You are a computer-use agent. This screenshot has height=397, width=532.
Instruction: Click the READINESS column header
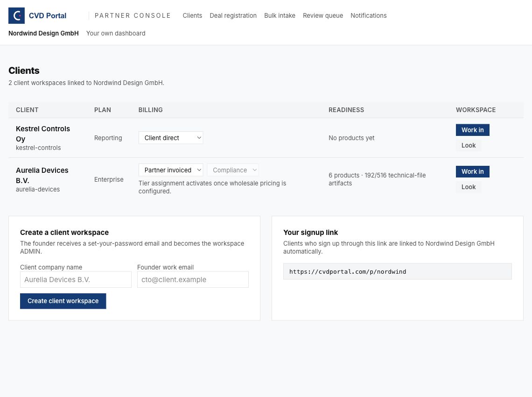[346, 110]
